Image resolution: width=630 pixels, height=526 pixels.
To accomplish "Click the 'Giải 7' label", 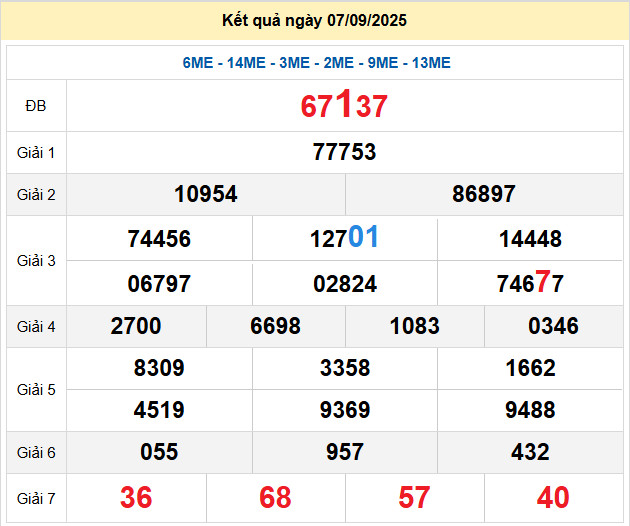I will click(x=36, y=499).
